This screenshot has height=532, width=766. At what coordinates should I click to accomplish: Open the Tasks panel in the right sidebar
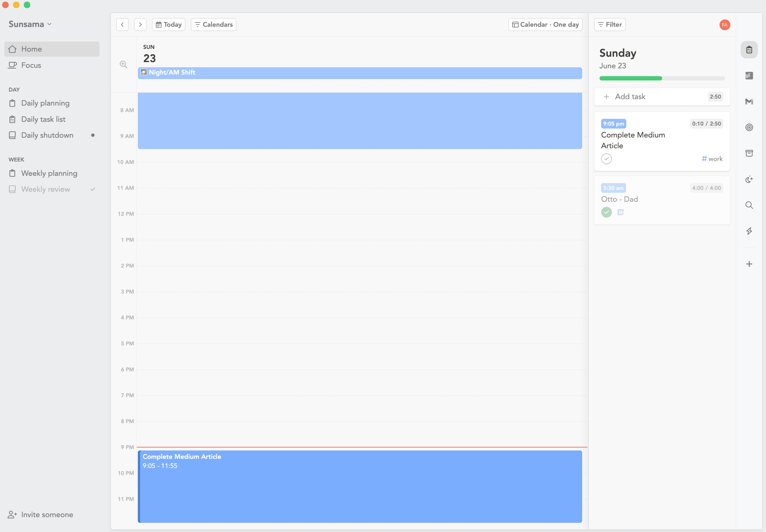pos(749,49)
